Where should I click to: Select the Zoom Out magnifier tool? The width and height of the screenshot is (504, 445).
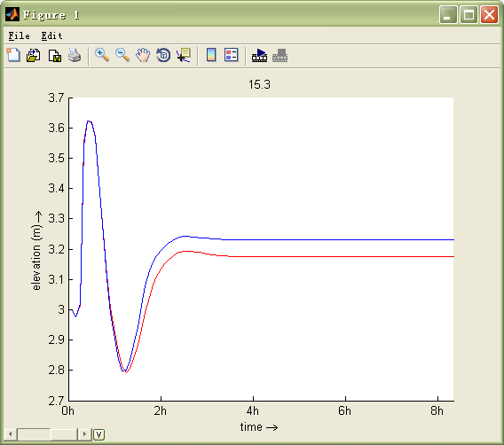pyautogui.click(x=122, y=55)
